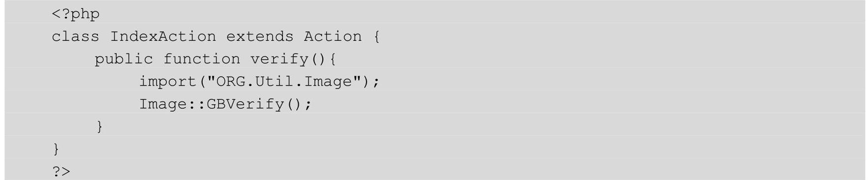
Task: Select the word 'class' keyword
Action: [75, 36]
